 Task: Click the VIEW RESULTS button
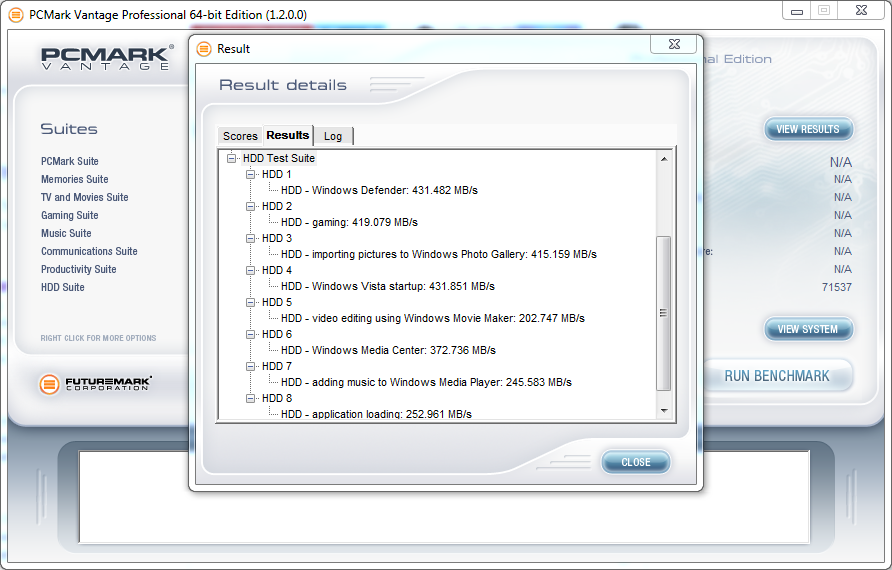click(x=808, y=129)
